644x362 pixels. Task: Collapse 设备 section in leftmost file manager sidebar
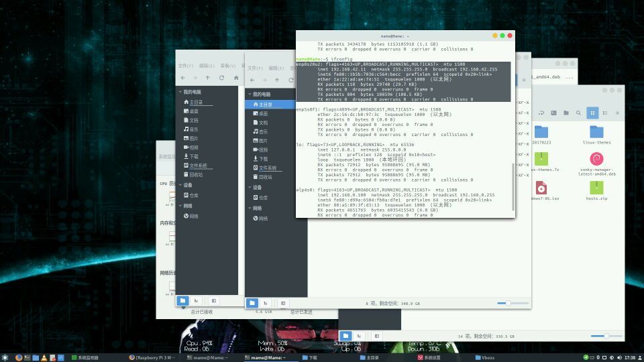[x=180, y=185]
